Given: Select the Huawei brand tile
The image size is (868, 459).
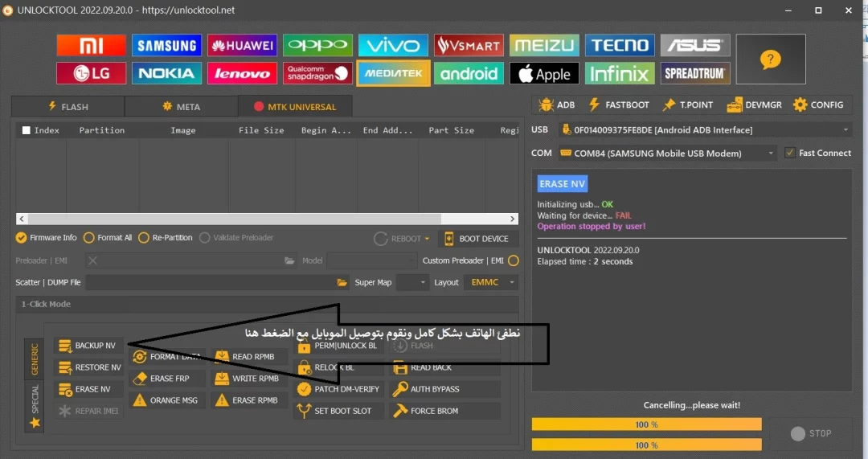Looking at the screenshot, I should (x=242, y=46).
